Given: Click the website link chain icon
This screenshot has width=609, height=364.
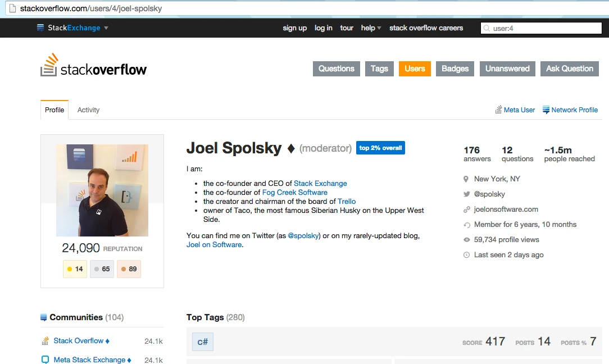Looking at the screenshot, I should tap(466, 210).
